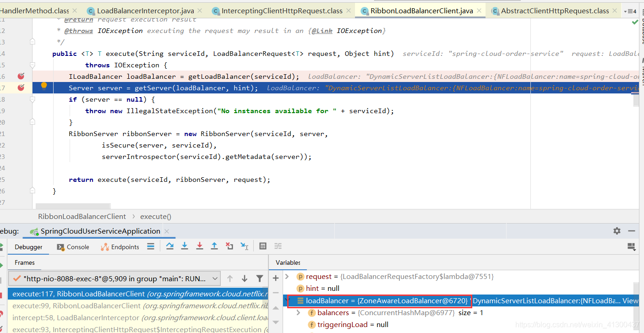This screenshot has height=333, width=644.
Task: Click the frames filter funnel icon
Action: [260, 278]
